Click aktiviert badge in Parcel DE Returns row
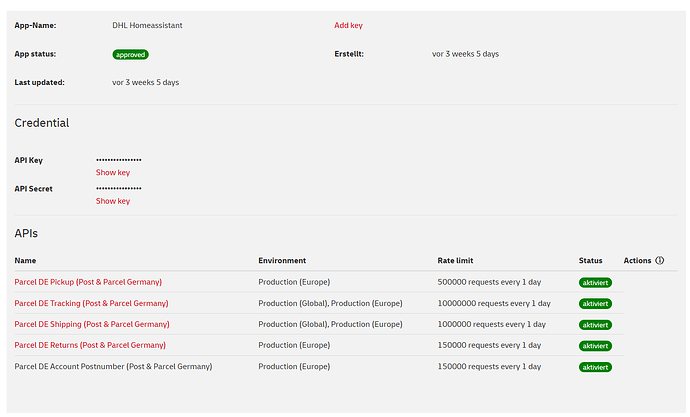 pyautogui.click(x=595, y=346)
